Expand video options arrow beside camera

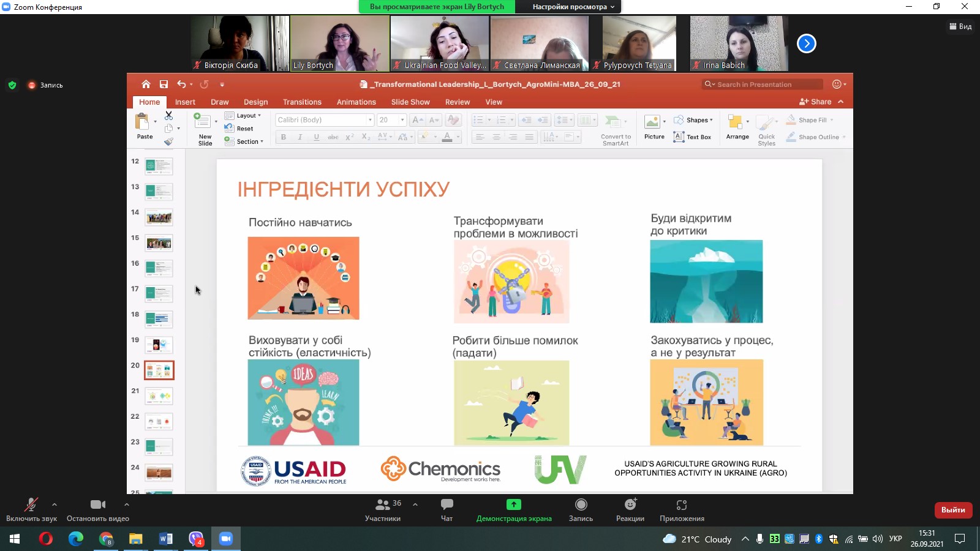pos(127,504)
